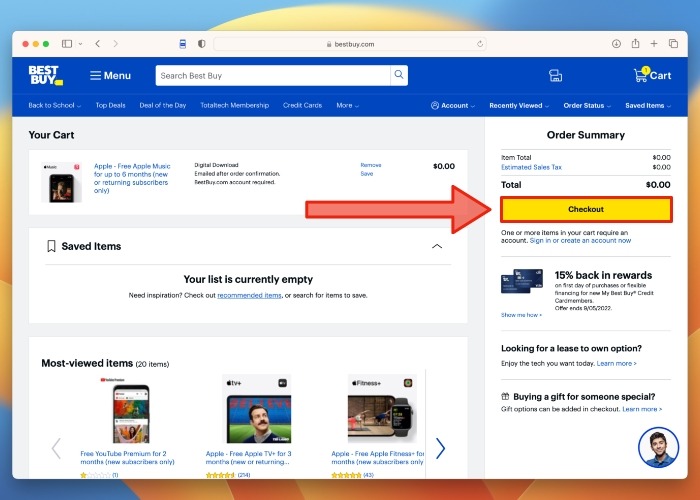
Task: Expand the Back to School dropdown
Action: tap(54, 105)
